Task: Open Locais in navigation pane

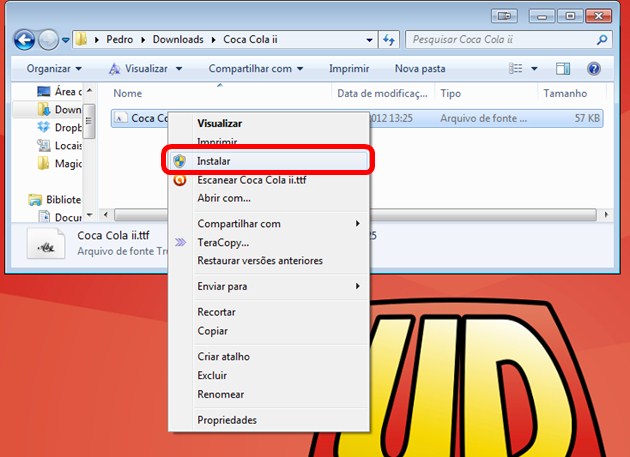Action: 59,146
